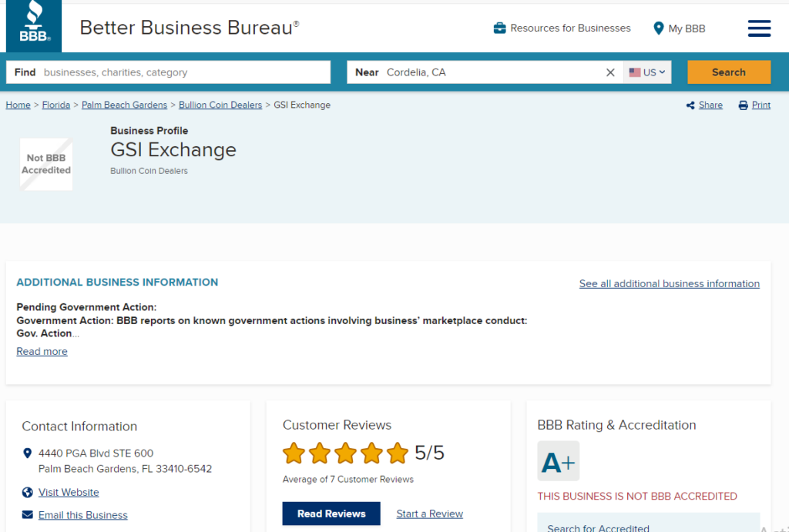This screenshot has height=532, width=789.
Task: Click the briefcase icon beside Resources for Businesses
Action: click(499, 28)
